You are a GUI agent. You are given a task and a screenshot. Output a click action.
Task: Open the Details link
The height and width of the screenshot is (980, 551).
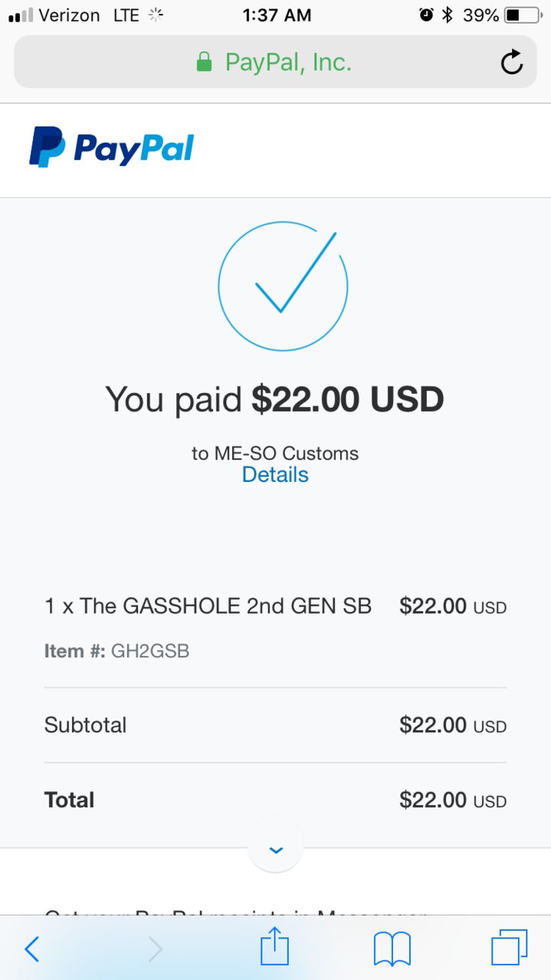tap(275, 475)
